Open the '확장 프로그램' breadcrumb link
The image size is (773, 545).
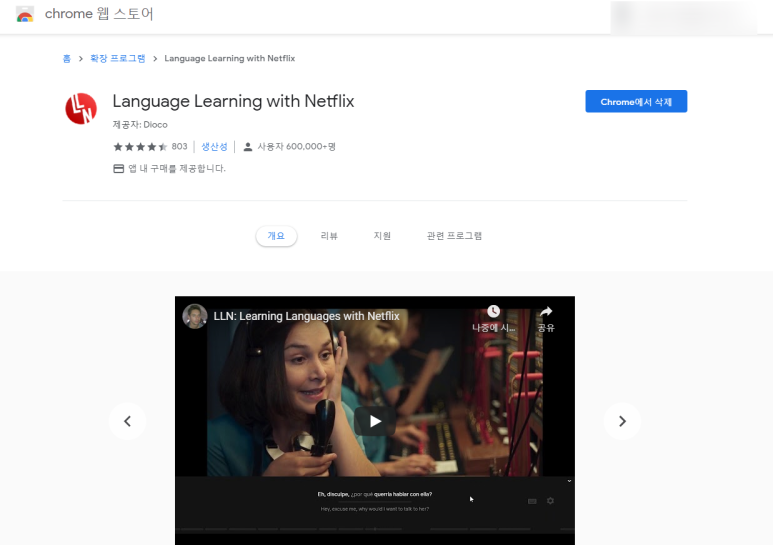pyautogui.click(x=117, y=59)
